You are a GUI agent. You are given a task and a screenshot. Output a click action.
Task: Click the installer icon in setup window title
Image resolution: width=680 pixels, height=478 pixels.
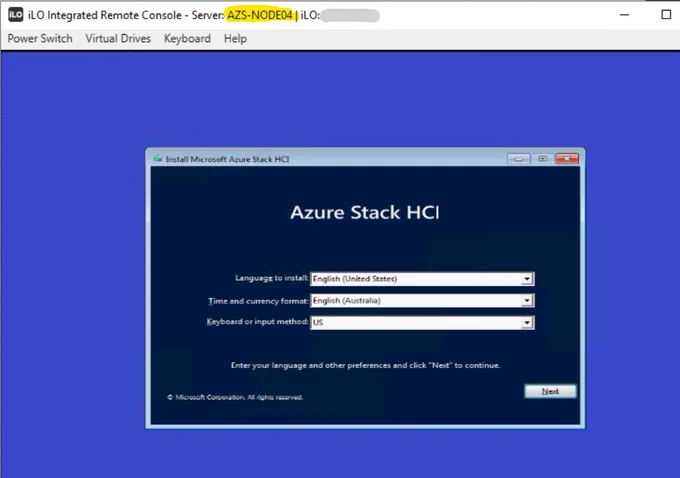[157, 159]
